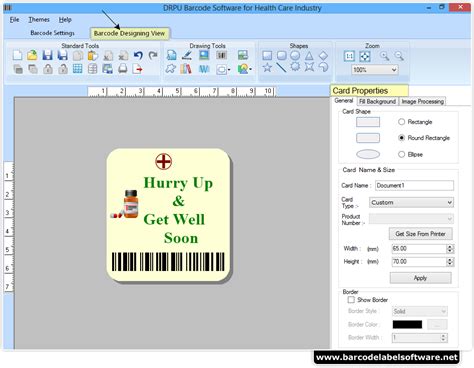This screenshot has width=474, height=368.
Task: Click the Undo arrow icon
Action: (x=138, y=55)
